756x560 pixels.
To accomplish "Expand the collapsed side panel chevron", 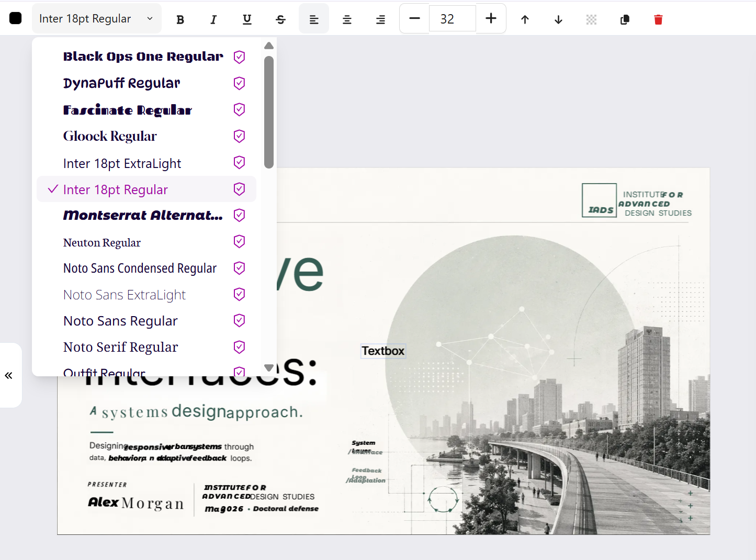I will [x=9, y=375].
